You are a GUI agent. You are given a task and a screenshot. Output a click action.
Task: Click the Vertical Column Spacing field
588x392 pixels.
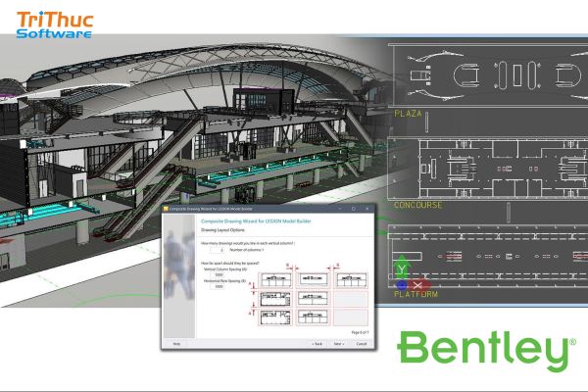[218, 275]
